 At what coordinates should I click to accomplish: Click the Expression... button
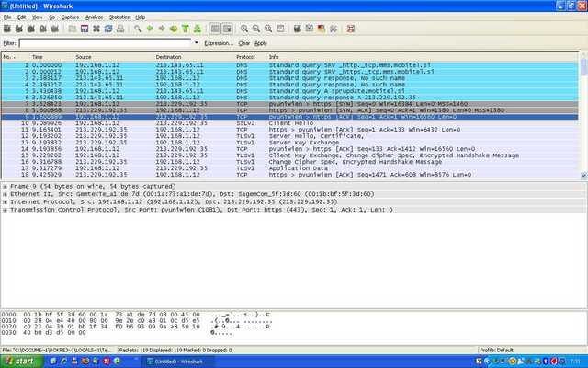[x=219, y=43]
